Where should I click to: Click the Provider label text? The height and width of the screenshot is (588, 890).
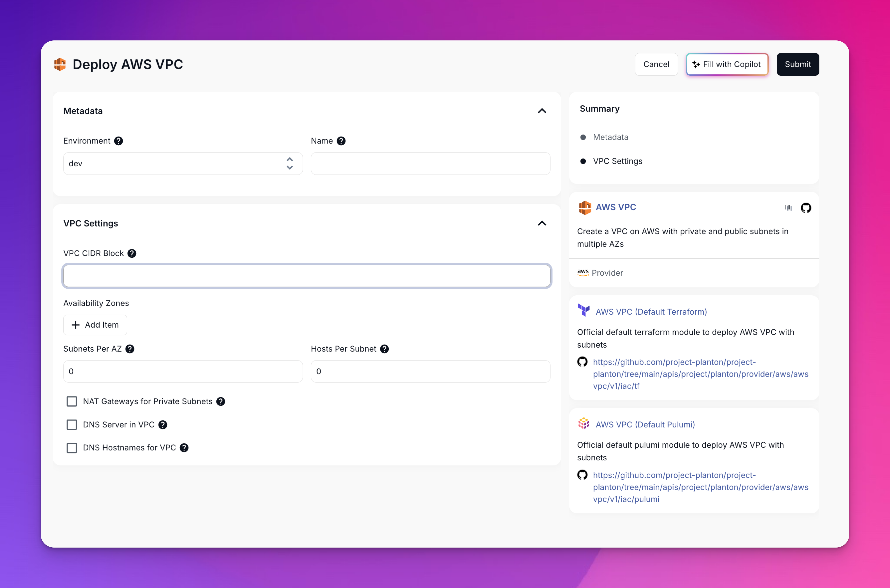[x=607, y=273]
